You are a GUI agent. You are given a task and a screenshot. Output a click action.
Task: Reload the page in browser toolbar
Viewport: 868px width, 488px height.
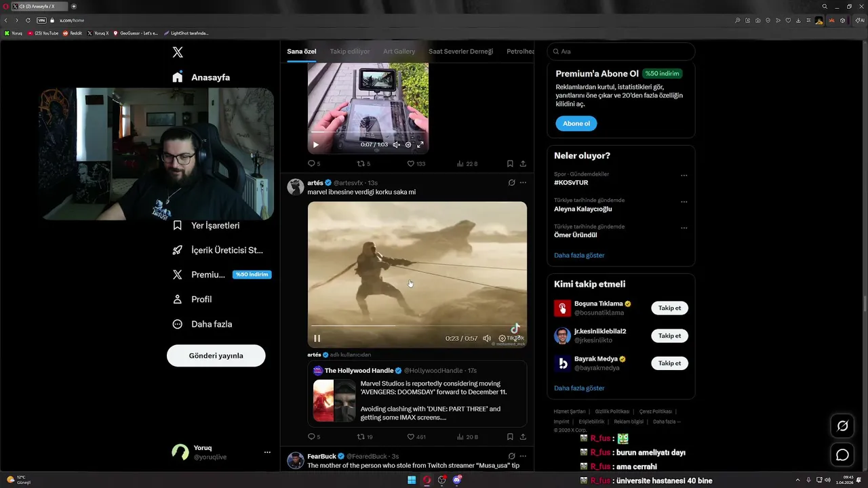(x=28, y=20)
